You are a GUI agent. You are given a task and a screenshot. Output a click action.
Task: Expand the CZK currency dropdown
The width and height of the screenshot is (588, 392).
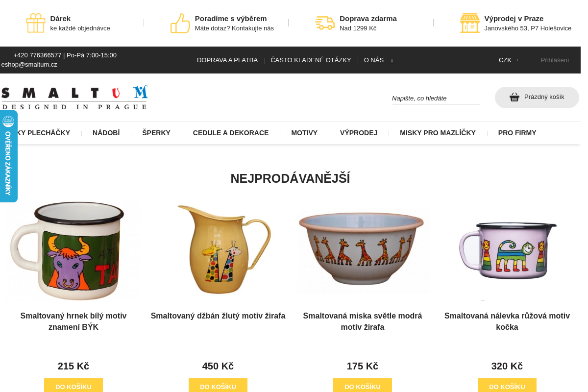click(x=509, y=60)
